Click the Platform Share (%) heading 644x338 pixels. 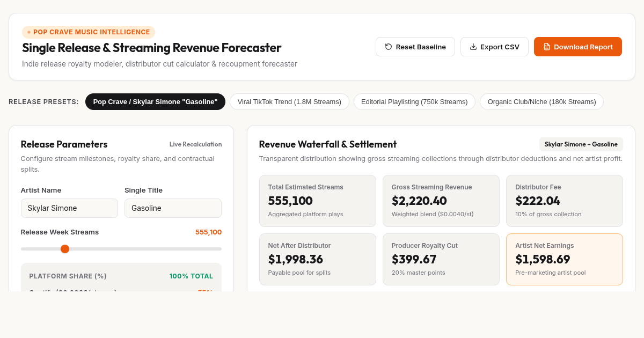[x=68, y=276]
